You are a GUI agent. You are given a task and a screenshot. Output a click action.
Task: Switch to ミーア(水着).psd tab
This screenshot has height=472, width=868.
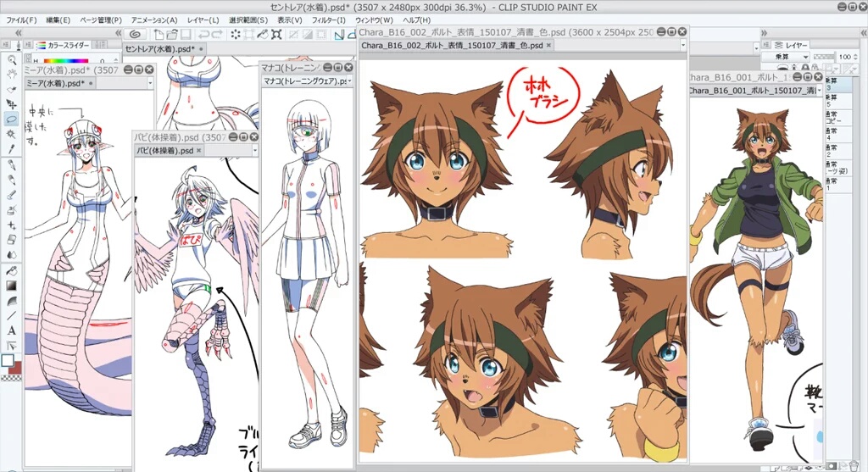61,84
